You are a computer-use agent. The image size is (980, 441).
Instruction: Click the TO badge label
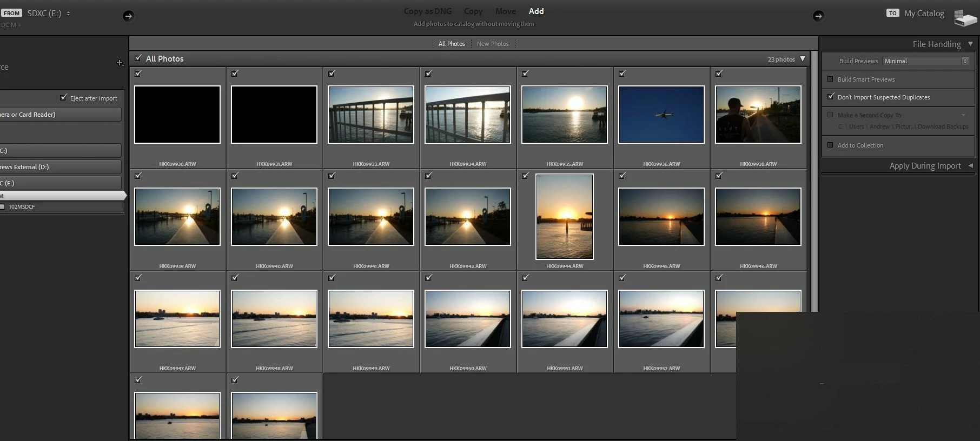click(892, 13)
